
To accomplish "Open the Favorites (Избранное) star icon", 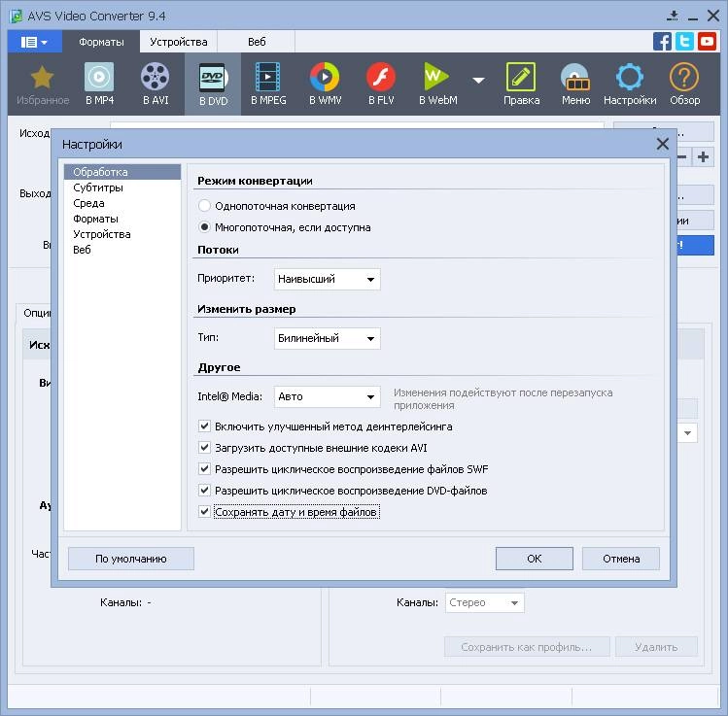I will point(42,78).
